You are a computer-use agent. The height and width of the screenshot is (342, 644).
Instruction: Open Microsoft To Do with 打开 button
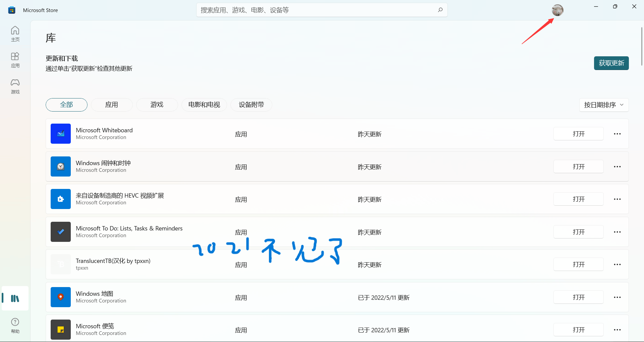point(578,232)
